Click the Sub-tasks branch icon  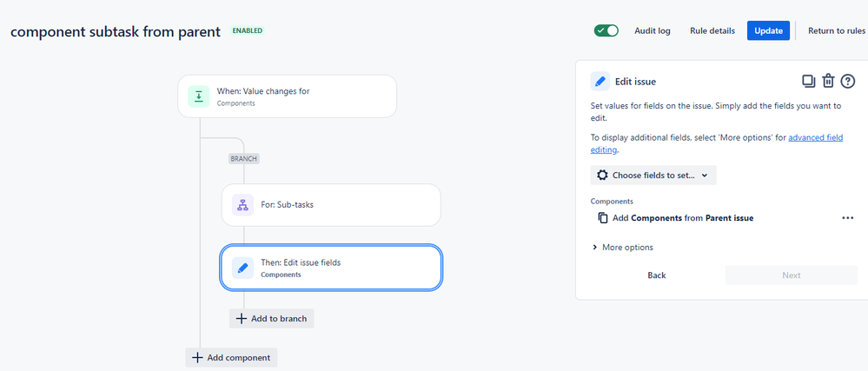[242, 205]
